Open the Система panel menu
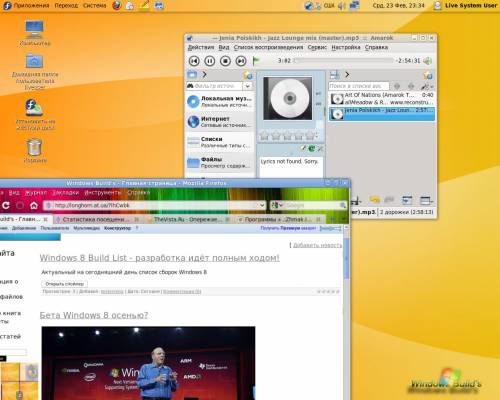Screen dimensions: 500x400 coord(95,6)
